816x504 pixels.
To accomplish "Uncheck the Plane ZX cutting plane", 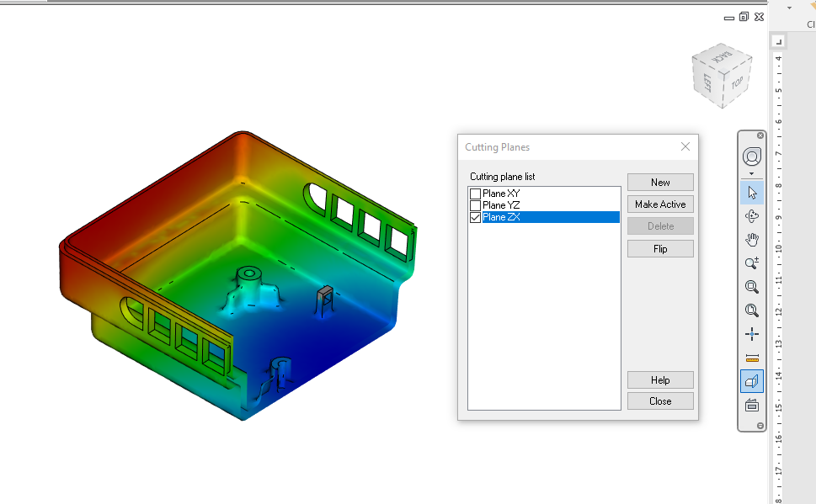I will point(475,216).
